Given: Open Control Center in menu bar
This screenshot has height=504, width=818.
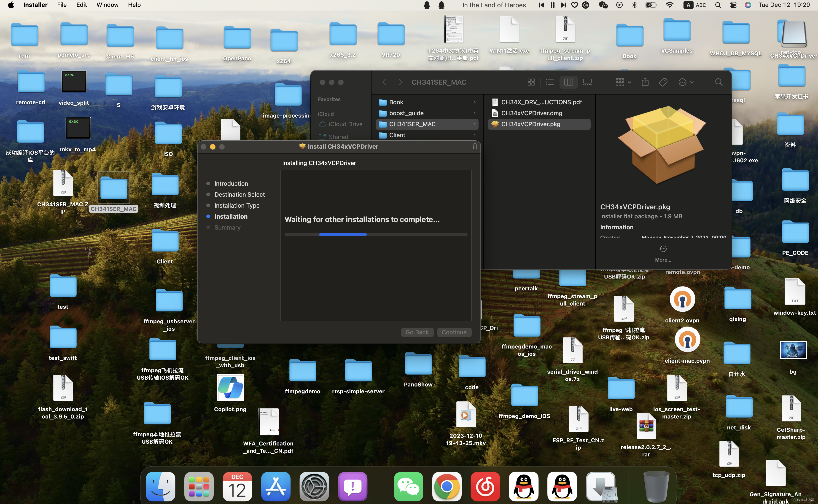Looking at the screenshot, I should (733, 5).
